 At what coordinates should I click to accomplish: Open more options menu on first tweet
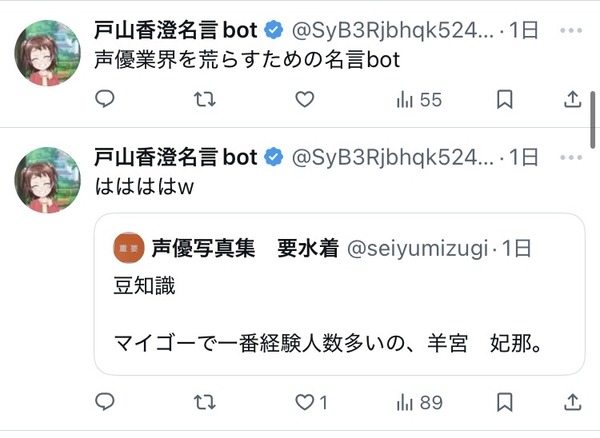[x=571, y=30]
